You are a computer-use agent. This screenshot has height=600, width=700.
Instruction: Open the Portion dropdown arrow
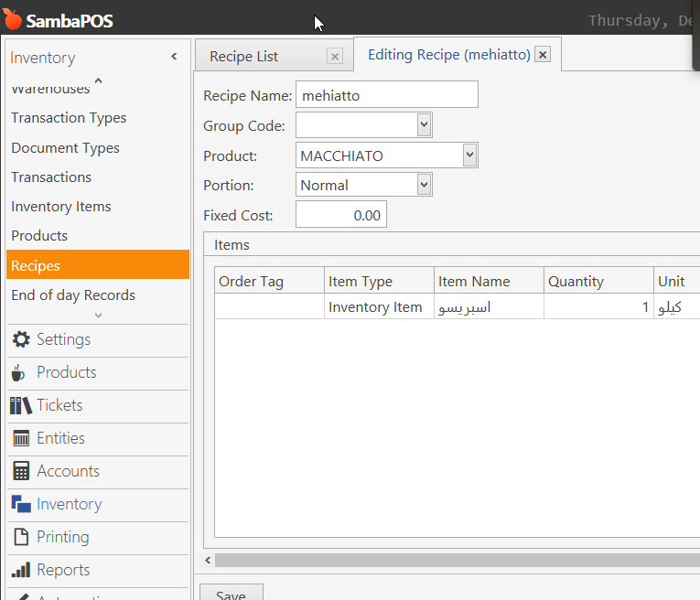tap(424, 185)
